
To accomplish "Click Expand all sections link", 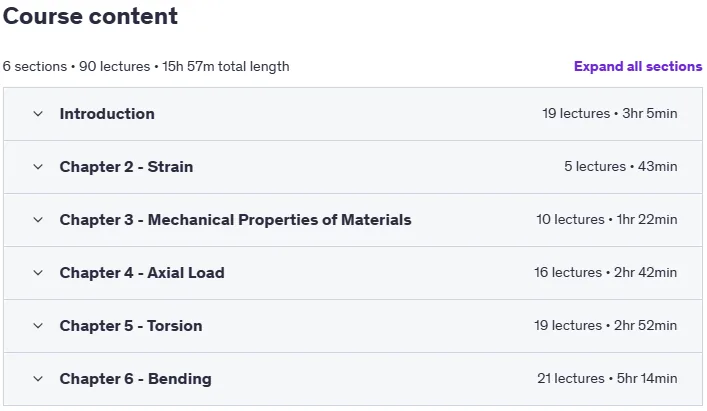I will pyautogui.click(x=638, y=67).
